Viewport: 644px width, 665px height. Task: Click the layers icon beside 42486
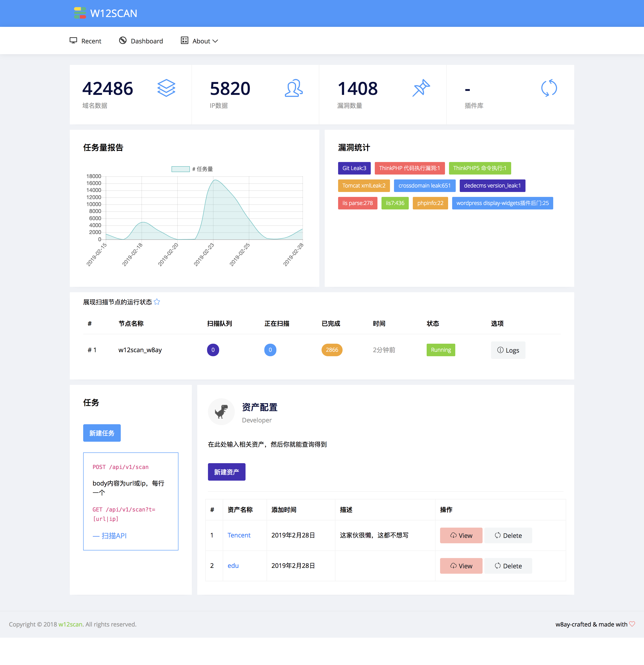166,88
